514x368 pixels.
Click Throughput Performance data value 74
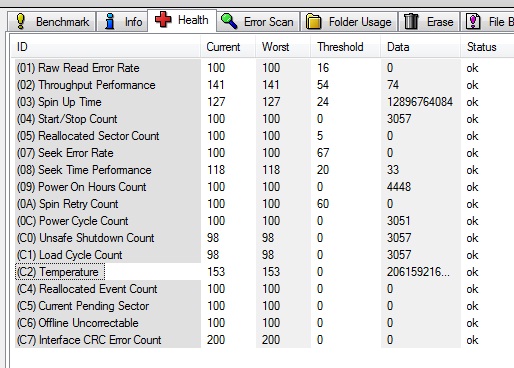pos(393,85)
